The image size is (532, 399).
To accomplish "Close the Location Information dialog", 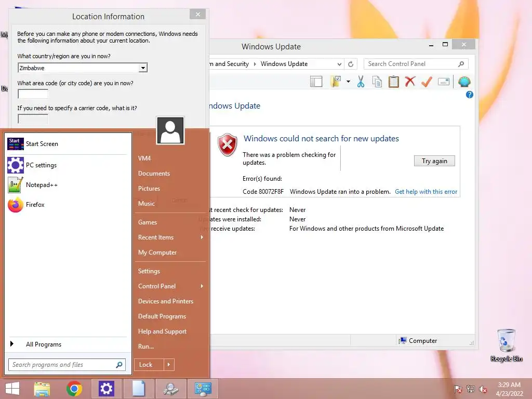I will [198, 14].
